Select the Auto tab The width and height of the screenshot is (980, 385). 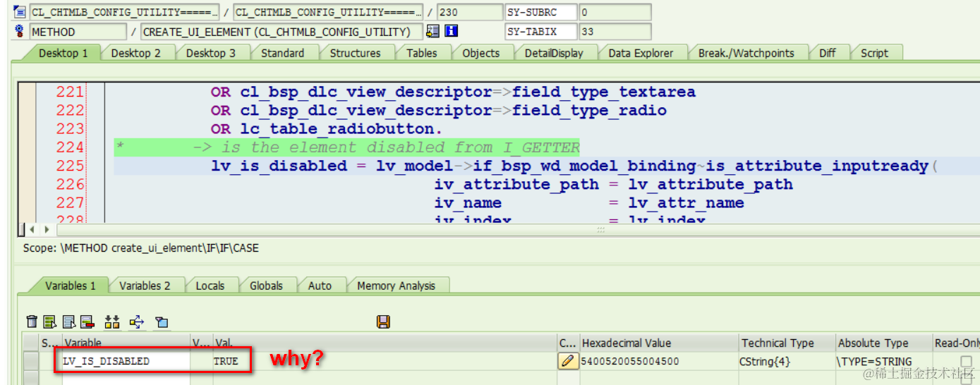pyautogui.click(x=320, y=286)
